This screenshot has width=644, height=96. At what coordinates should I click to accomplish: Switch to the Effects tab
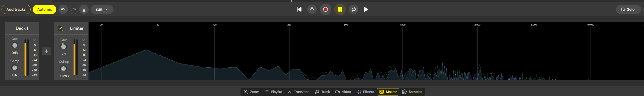pos(365,92)
